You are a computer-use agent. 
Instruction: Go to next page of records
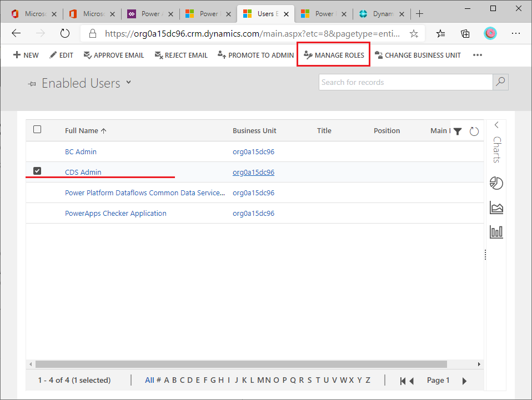[x=464, y=381]
